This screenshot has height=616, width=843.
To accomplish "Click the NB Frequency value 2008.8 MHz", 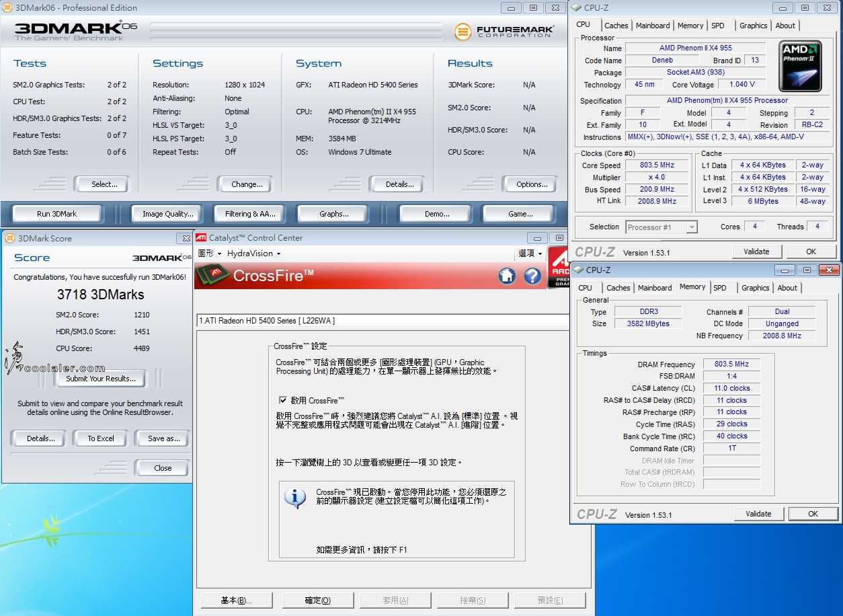I will point(782,336).
